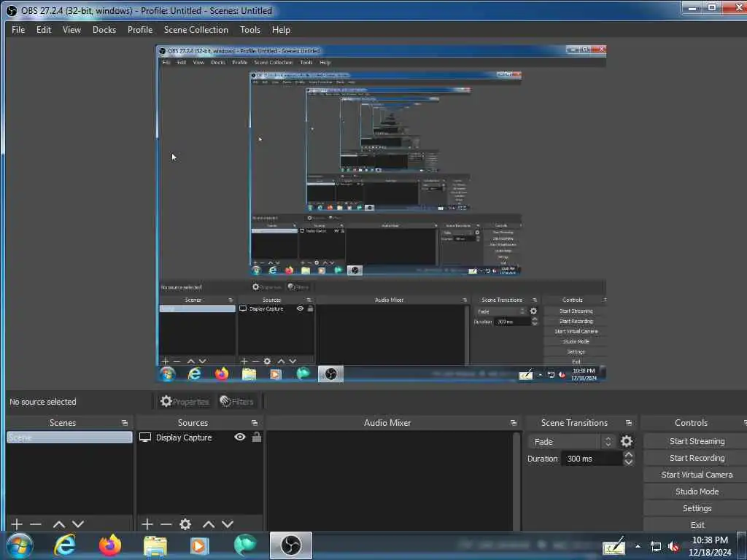Click Start Virtual Camera
Screen dimensions: 747x560
pyautogui.click(x=697, y=474)
